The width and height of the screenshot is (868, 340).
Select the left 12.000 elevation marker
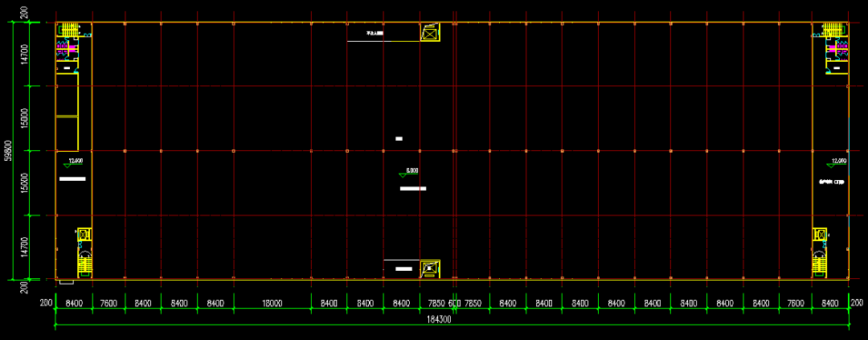click(x=75, y=162)
